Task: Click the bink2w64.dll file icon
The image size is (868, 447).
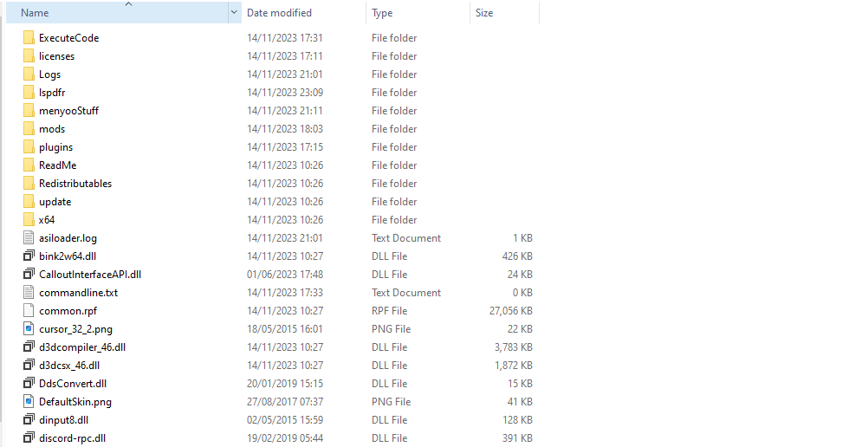Action: (29, 256)
